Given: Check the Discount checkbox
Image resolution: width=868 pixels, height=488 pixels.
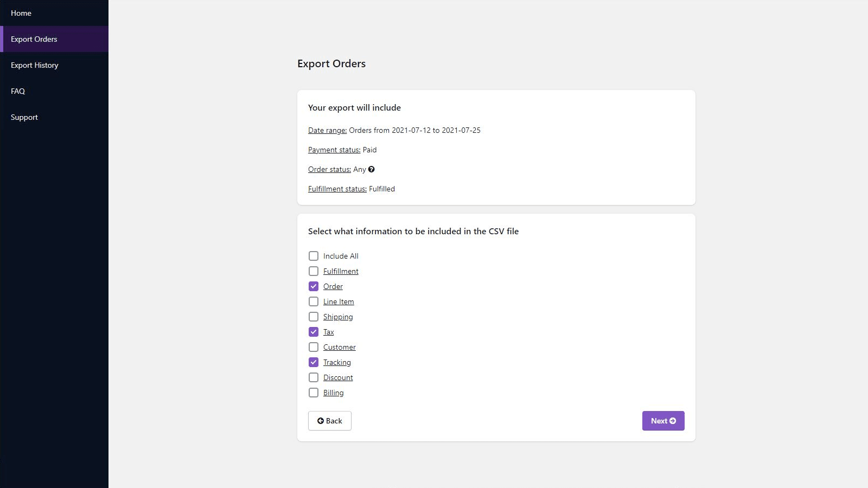Looking at the screenshot, I should 314,377.
